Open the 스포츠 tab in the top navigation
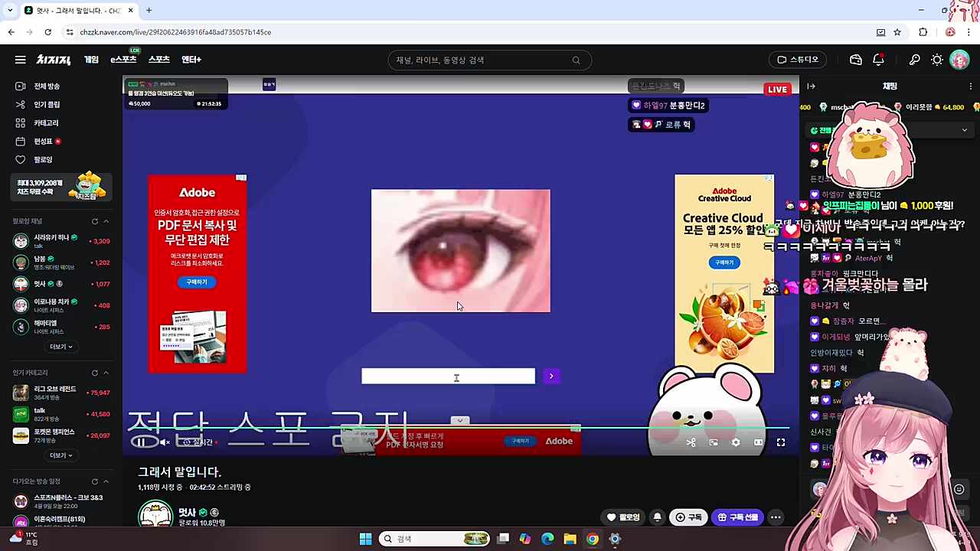The width and height of the screenshot is (980, 551). click(158, 60)
